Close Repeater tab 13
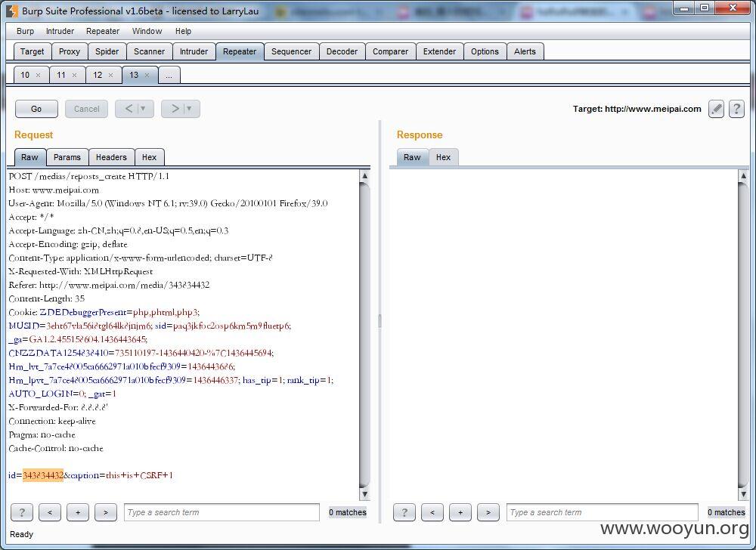 tap(147, 75)
